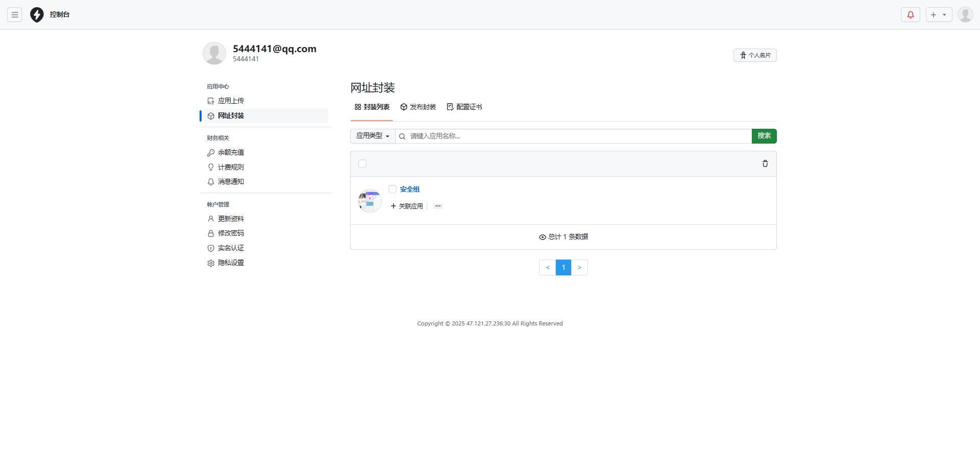The image size is (980, 467).
Task: Click the green 搜索 button
Action: tap(764, 136)
